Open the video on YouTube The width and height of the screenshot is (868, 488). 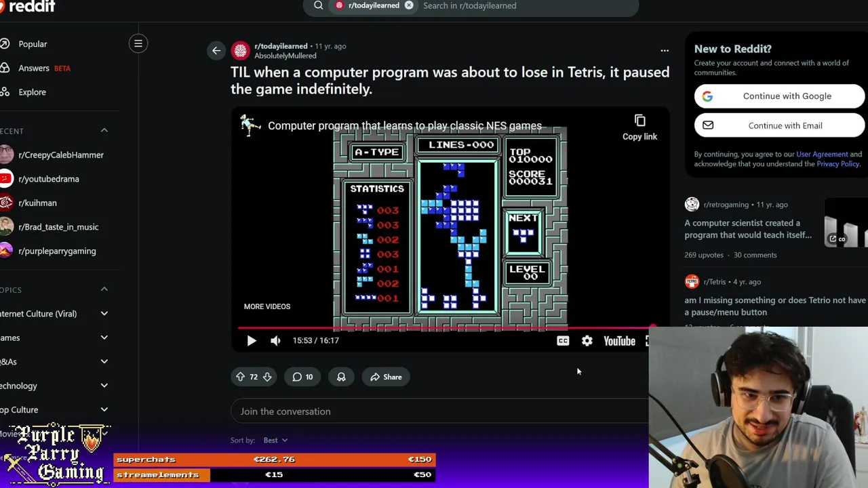click(x=619, y=341)
